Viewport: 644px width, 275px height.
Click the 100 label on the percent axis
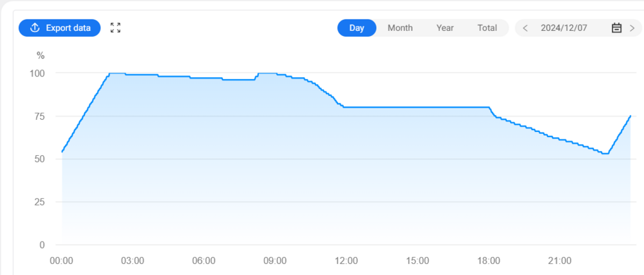coord(37,73)
